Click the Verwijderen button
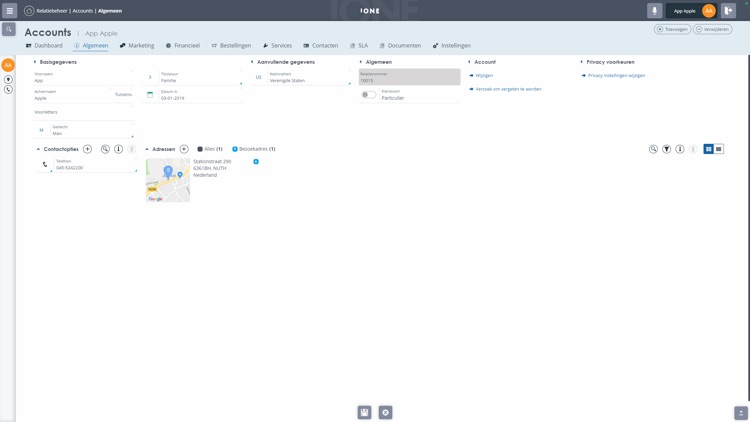 point(713,29)
